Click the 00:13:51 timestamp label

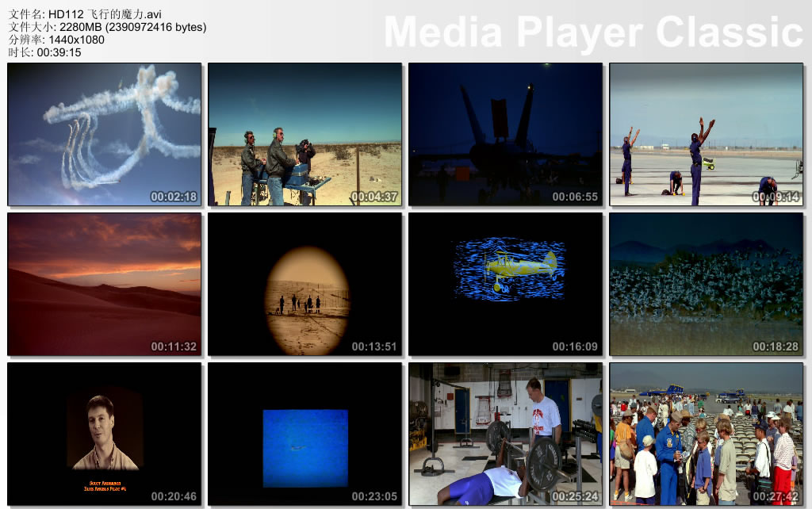coord(373,346)
